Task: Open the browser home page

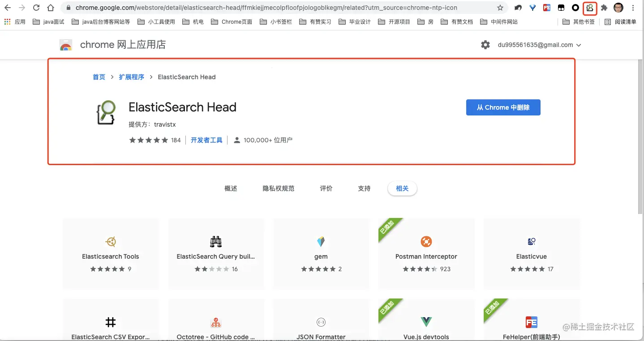Action: [x=51, y=8]
